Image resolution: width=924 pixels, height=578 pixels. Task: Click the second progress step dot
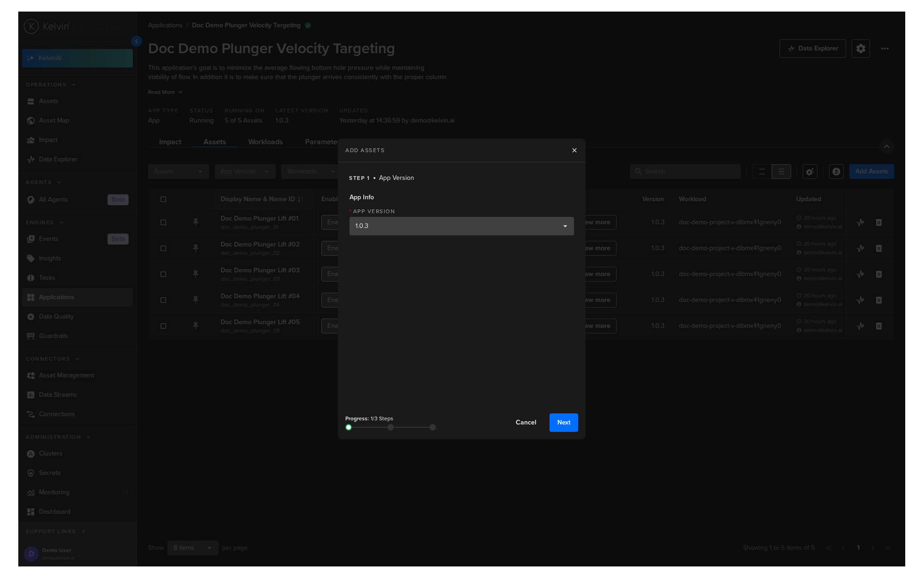click(390, 427)
